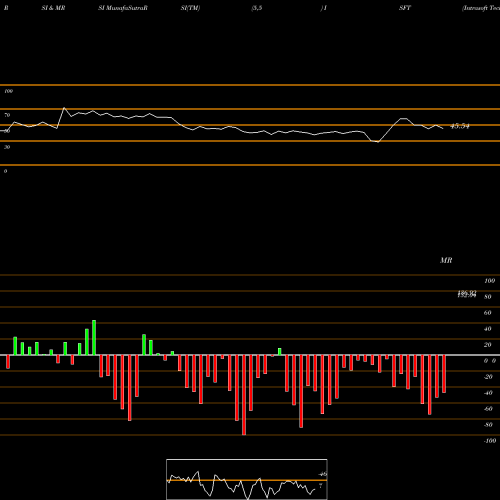Select MR axis label -40
The height and width of the screenshot is (500, 500).
[x=488, y=393]
